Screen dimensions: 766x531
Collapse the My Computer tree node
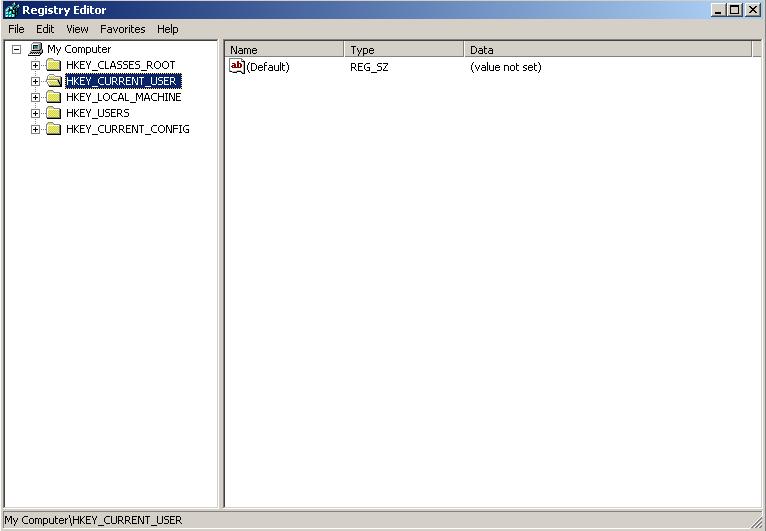[x=17, y=49]
